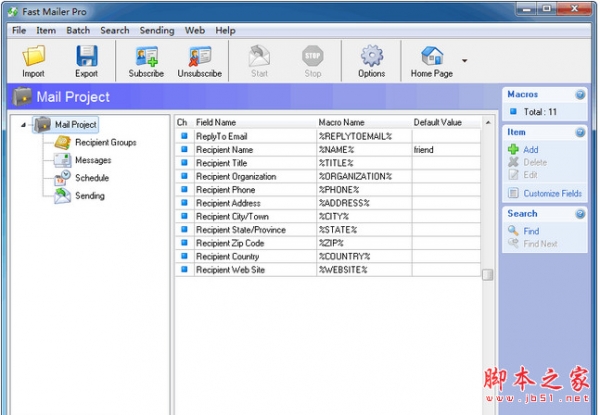Toggle check for Recipient Zip Code row
This screenshot has width=600, height=415.
coord(184,242)
